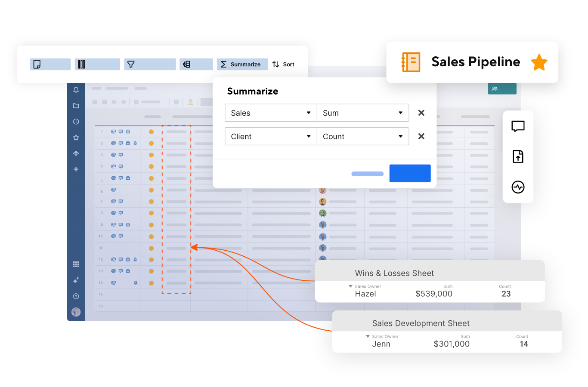This screenshot has height=387, width=588.
Task: Open the user profile avatar in sidebar
Action: tap(76, 312)
